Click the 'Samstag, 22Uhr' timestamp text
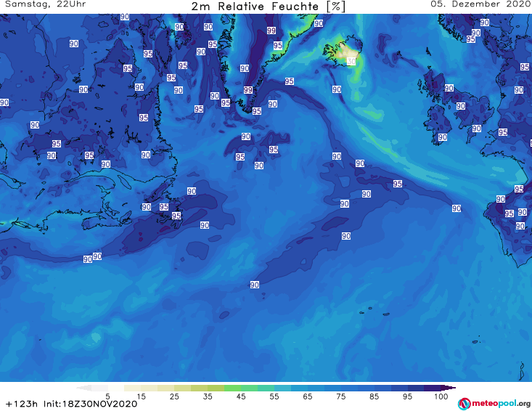This screenshot has height=411, width=532. pyautogui.click(x=46, y=4)
